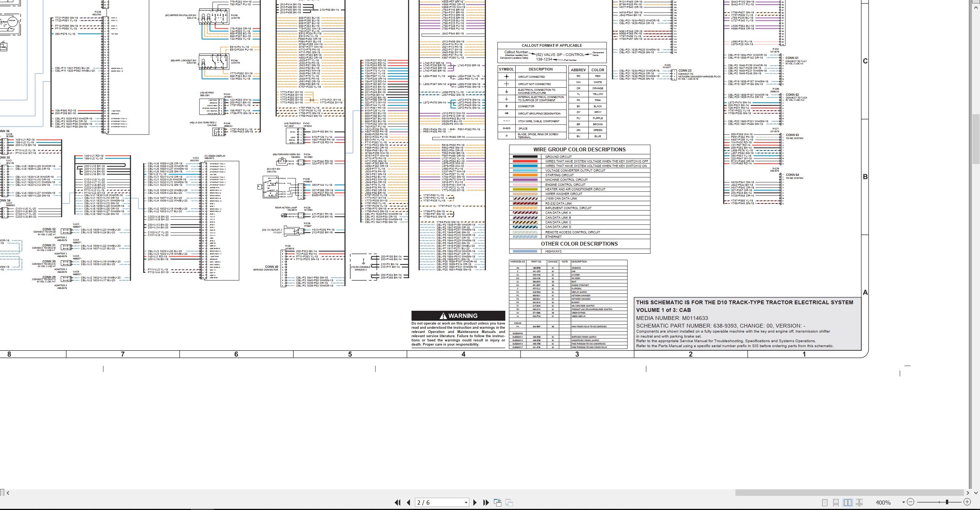Viewport: 980px width, 510px height.
Task: Click the 'CONN 23' connector label
Action: (x=685, y=71)
